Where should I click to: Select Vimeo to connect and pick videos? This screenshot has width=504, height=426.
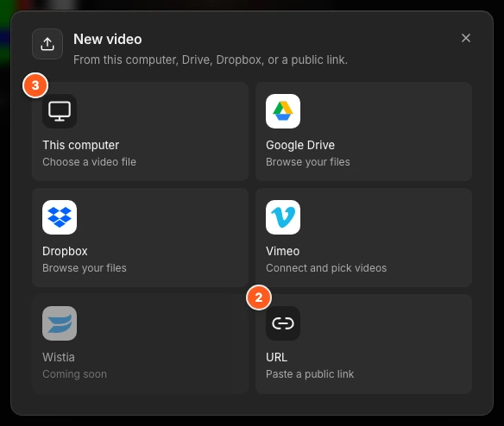click(x=363, y=237)
